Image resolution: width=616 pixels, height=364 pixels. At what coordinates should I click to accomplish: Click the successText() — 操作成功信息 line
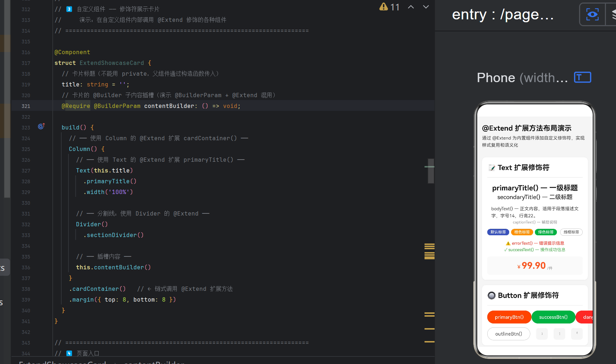click(x=535, y=250)
